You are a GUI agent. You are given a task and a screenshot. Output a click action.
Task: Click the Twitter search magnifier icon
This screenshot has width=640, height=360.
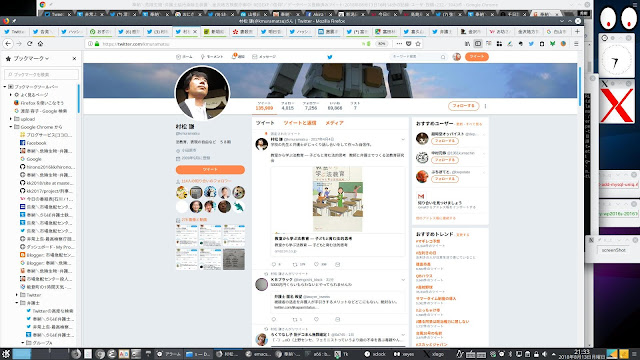coord(443,57)
